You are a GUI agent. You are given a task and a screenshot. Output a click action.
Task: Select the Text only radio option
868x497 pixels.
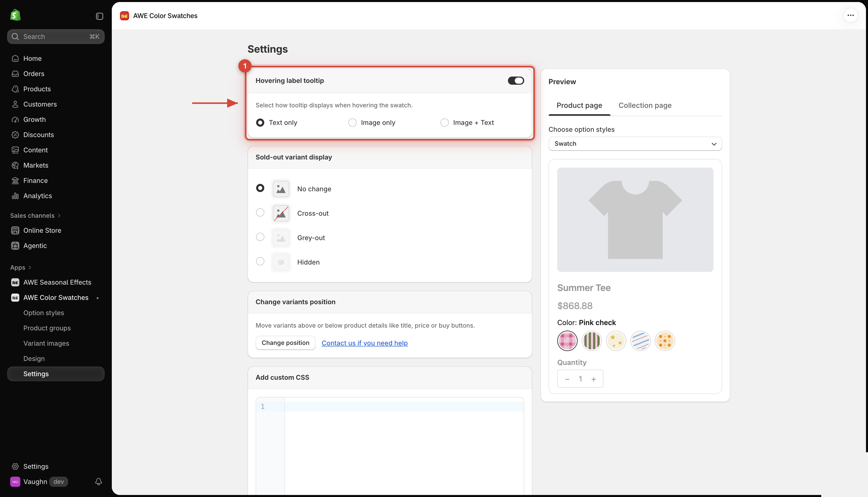tap(260, 123)
